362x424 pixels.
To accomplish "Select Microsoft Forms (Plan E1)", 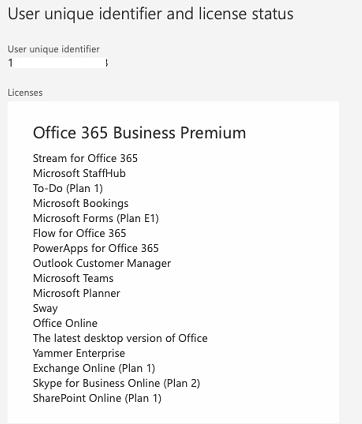I will tap(96, 218).
